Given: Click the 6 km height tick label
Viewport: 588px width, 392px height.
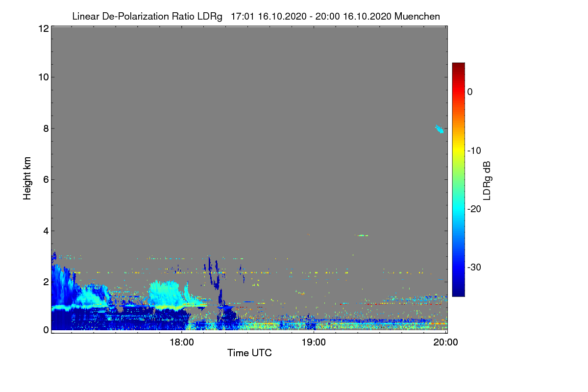Looking at the screenshot, I should pyautogui.click(x=46, y=179).
